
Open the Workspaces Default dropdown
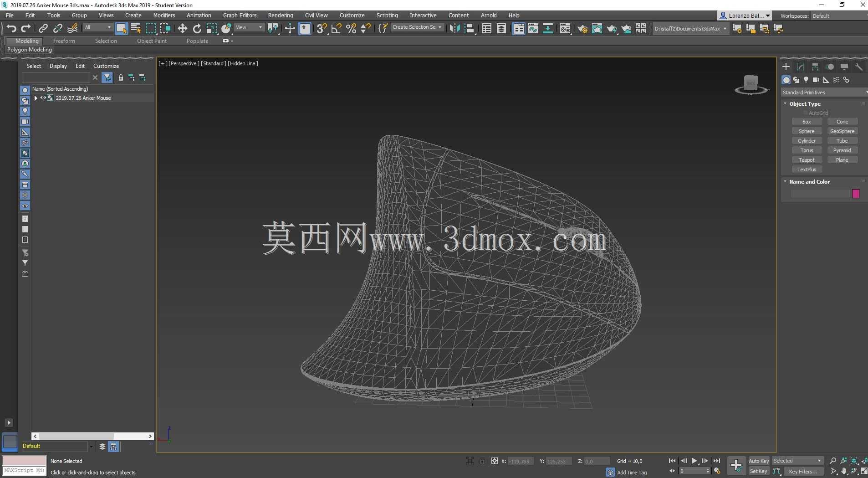[839, 16]
